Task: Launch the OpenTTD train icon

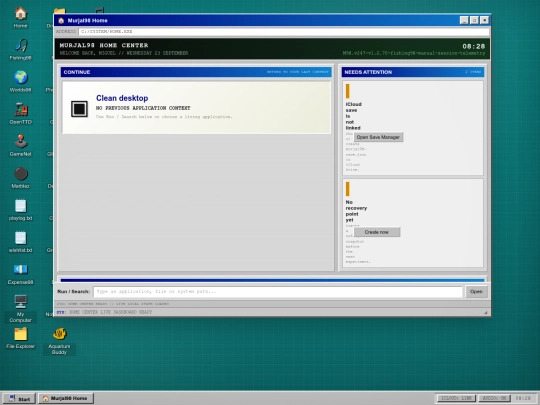Action: [20, 113]
